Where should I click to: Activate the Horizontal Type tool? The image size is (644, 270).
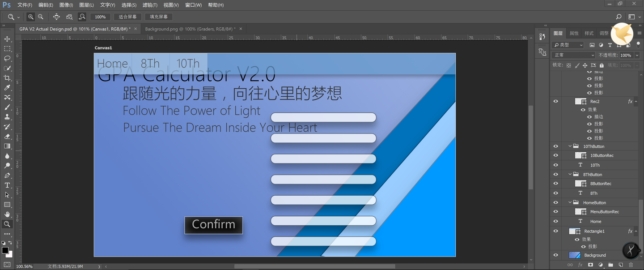click(7, 185)
